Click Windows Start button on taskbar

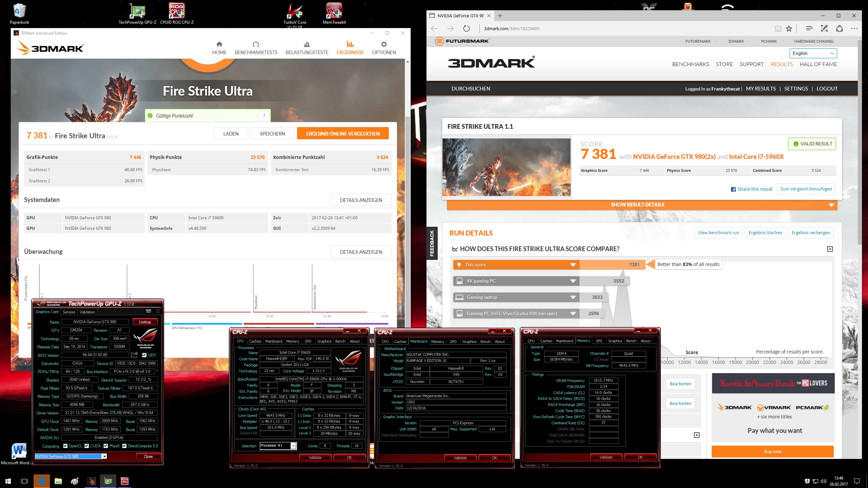pyautogui.click(x=8, y=481)
